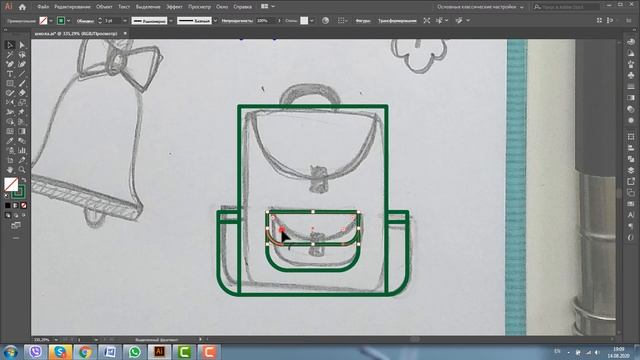The height and width of the screenshot is (360, 640).
Task: Select the Line Segment tool
Action: 22,74
